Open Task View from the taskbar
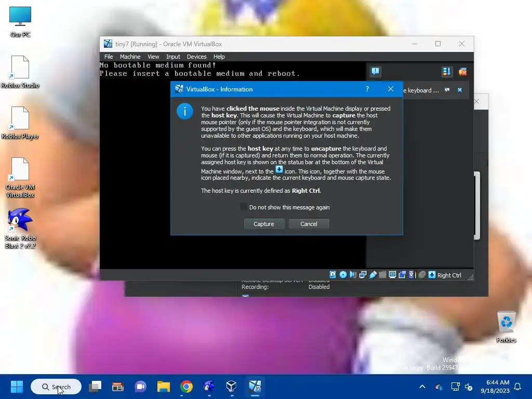The height and width of the screenshot is (399, 532). tap(95, 387)
